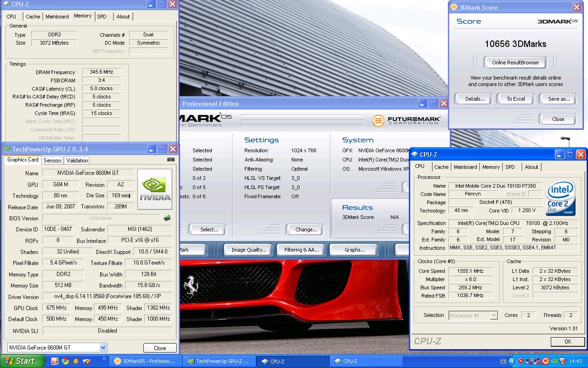Open the Graphs... button
This screenshot has height=368, width=588.
click(354, 250)
